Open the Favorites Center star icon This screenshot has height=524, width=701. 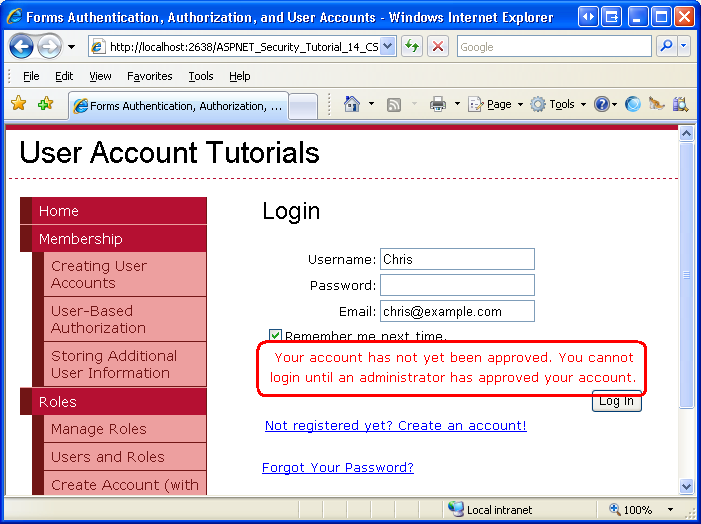click(19, 104)
